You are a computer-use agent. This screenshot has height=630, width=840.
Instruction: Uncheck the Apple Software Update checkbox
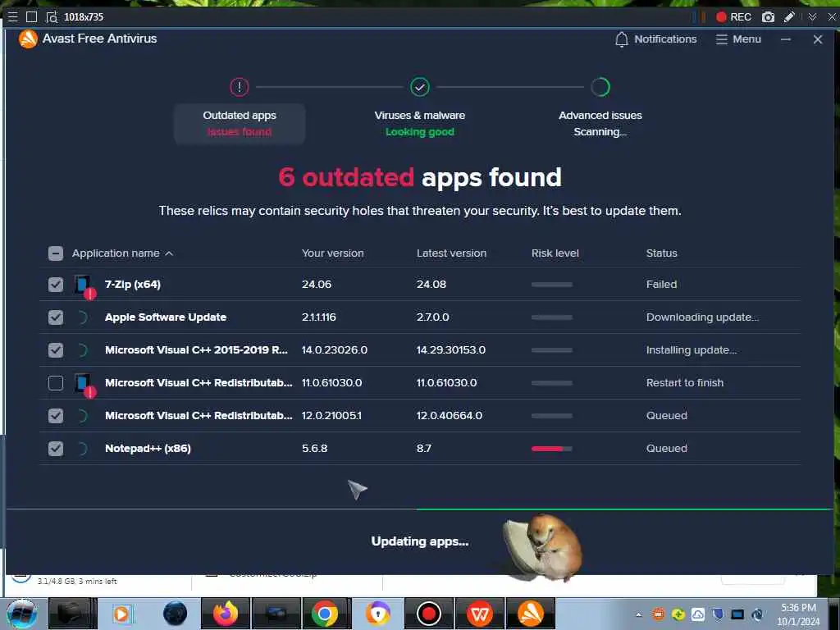[x=56, y=317]
